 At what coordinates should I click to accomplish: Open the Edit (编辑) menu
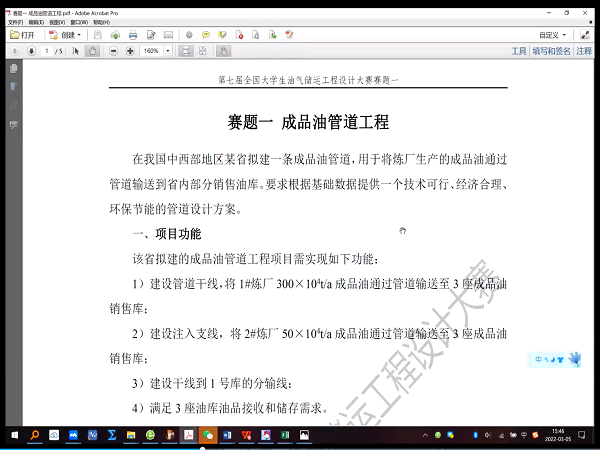36,23
